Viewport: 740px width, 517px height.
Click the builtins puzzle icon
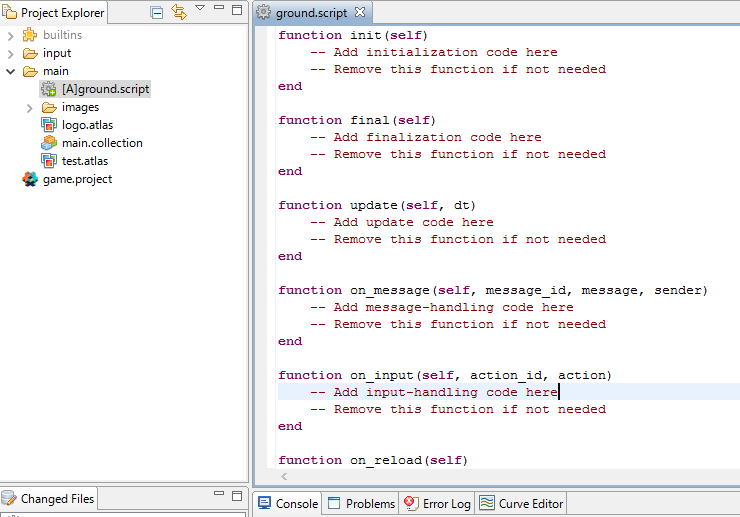(30, 34)
